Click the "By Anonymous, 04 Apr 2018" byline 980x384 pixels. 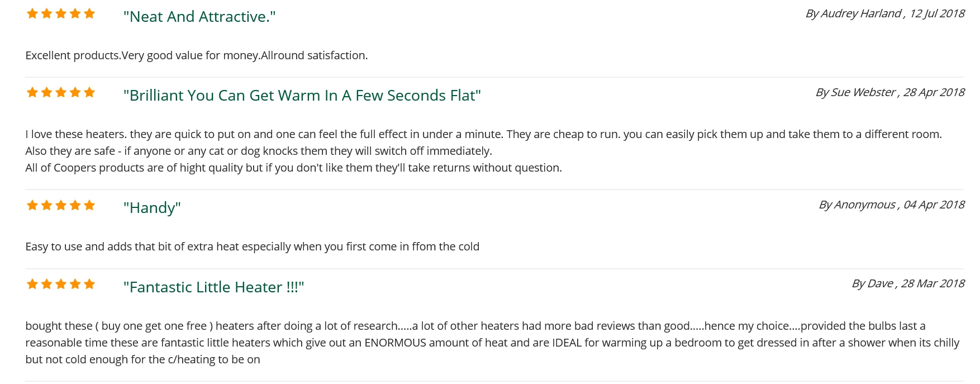[891, 205]
